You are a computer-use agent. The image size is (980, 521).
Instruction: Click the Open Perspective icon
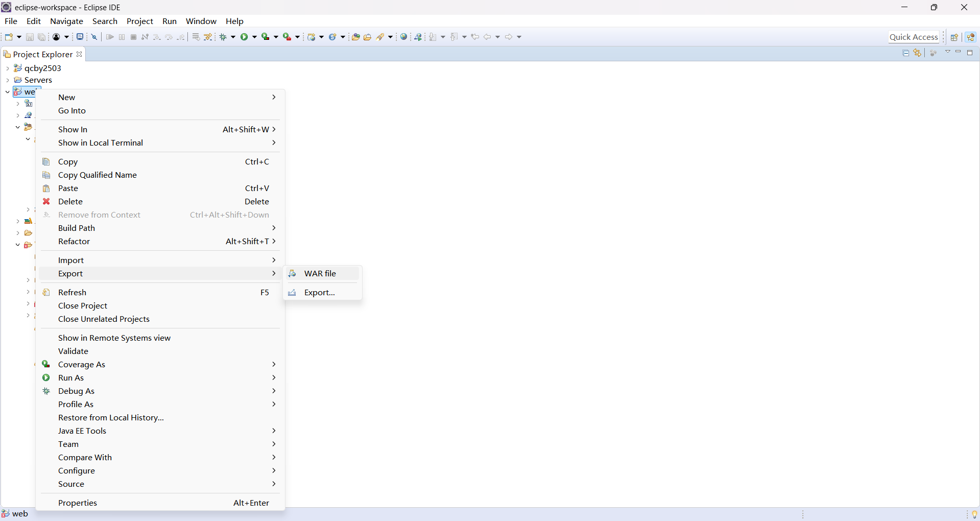[954, 37]
